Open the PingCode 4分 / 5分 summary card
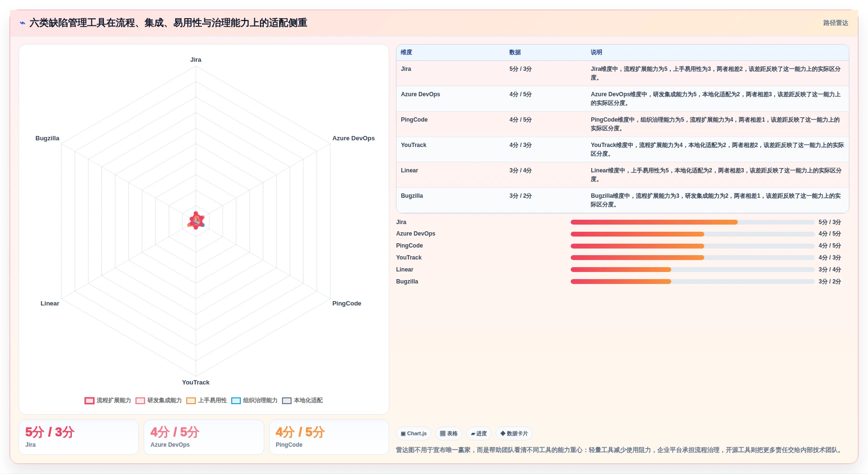The width and height of the screenshot is (868, 474). pyautogui.click(x=329, y=437)
